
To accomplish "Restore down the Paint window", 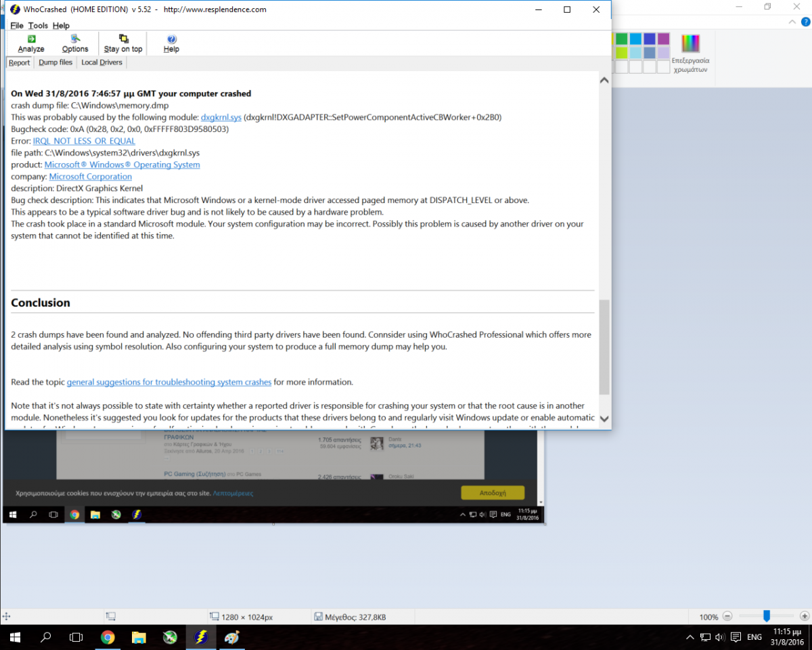I will (x=767, y=6).
